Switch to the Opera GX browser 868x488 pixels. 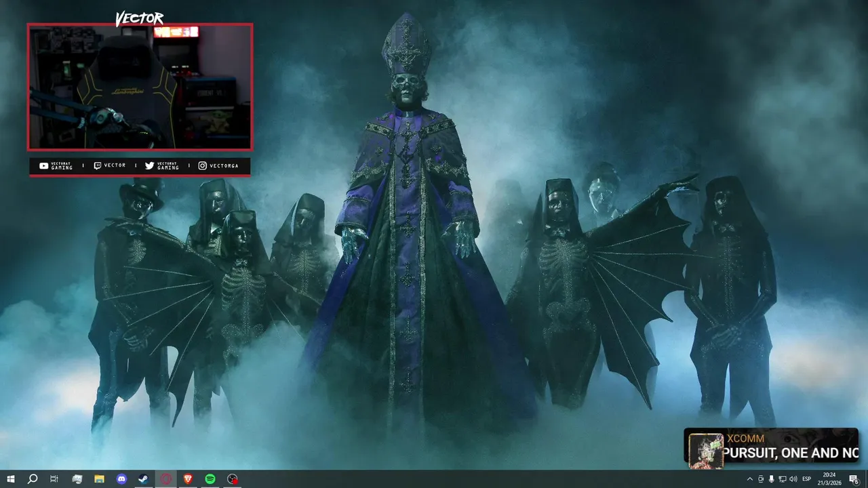coord(166,479)
